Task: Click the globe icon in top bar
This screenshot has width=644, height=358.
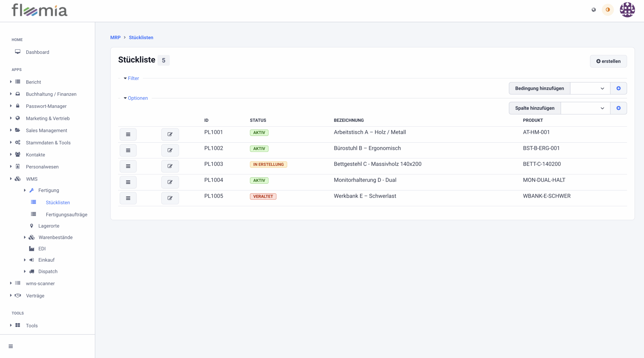Action: 594,10
